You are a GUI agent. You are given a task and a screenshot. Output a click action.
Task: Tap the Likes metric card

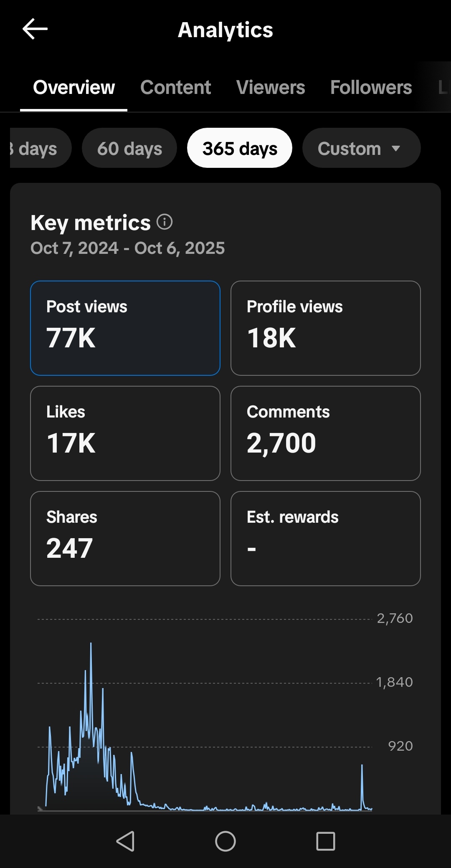coord(125,433)
